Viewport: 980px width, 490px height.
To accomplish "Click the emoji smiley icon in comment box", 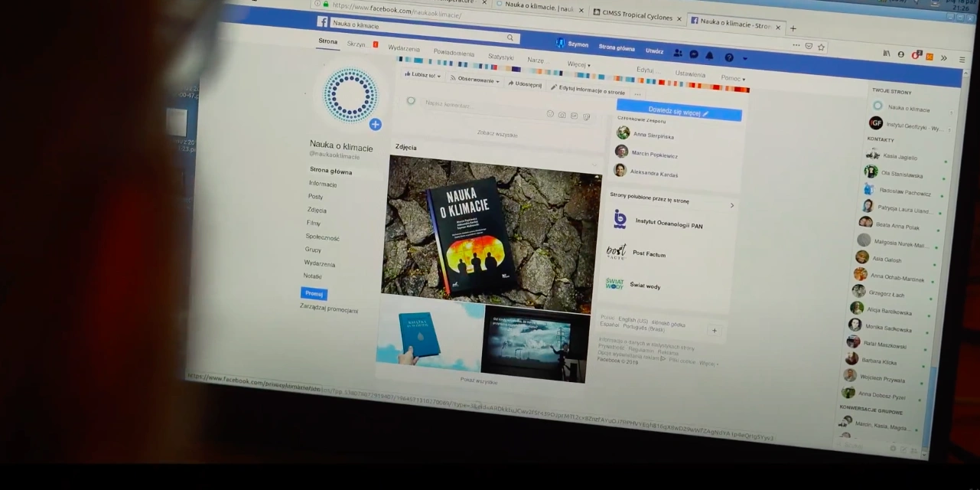I will (x=549, y=113).
